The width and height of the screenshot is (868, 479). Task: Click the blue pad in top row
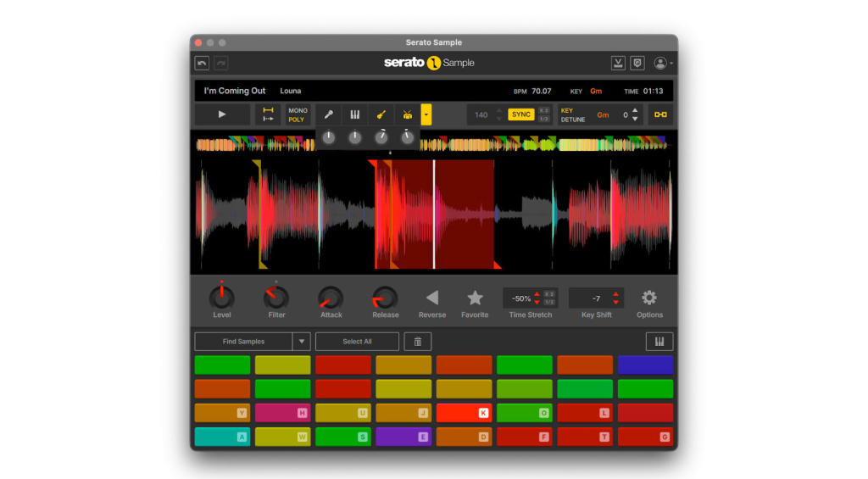(645, 365)
